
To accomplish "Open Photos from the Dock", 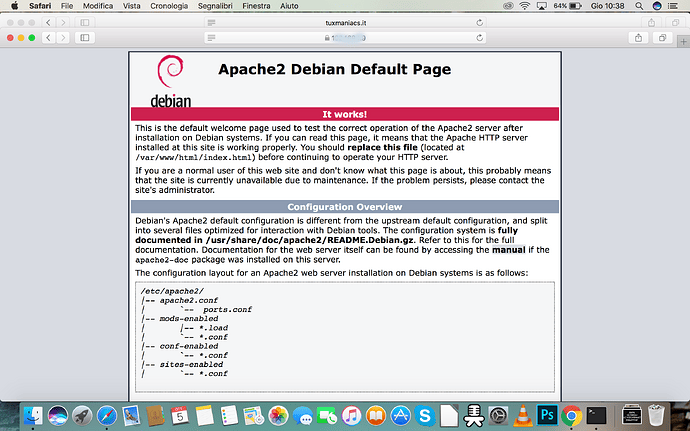I will [x=278, y=416].
